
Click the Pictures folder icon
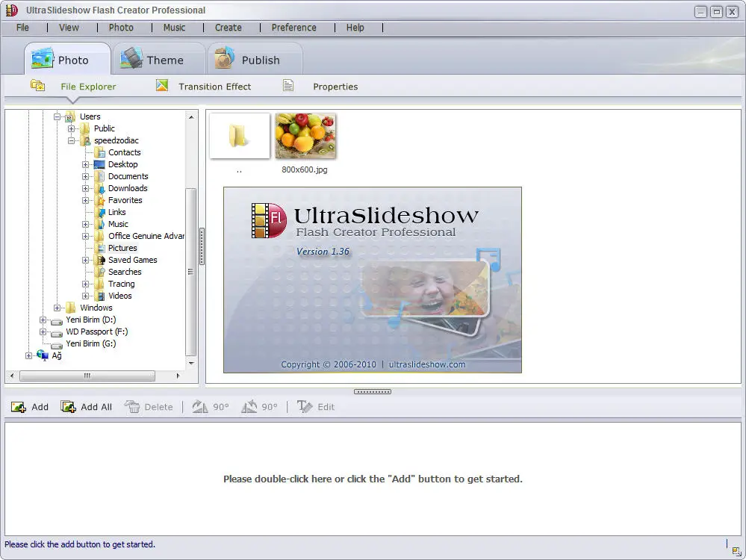[x=100, y=249]
